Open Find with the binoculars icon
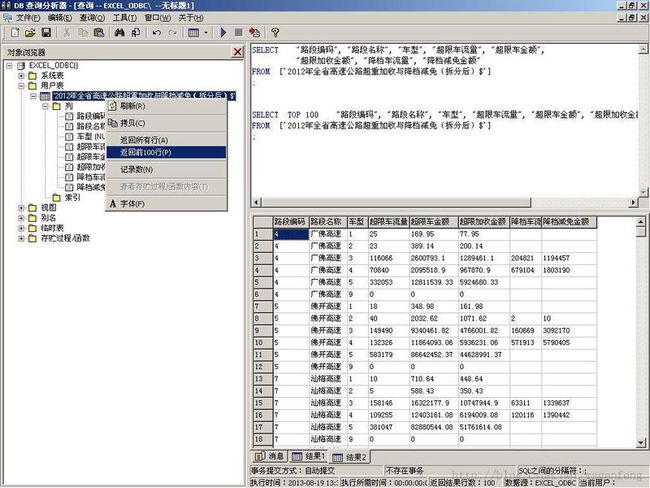650x488 pixels. tap(120, 32)
